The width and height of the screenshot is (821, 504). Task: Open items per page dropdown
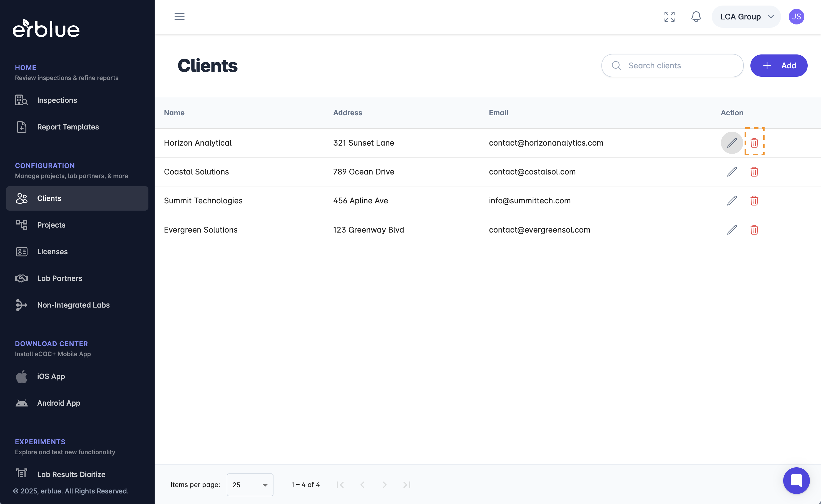250,485
